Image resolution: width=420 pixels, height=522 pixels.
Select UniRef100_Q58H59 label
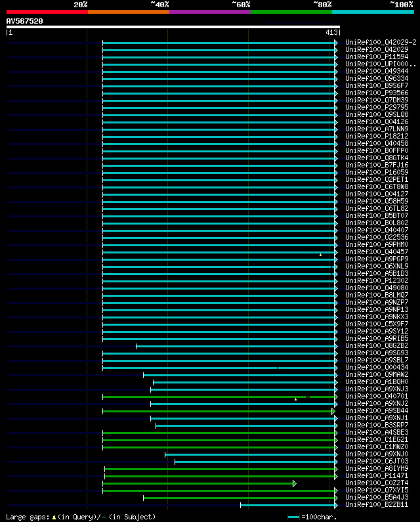pyautogui.click(x=377, y=202)
